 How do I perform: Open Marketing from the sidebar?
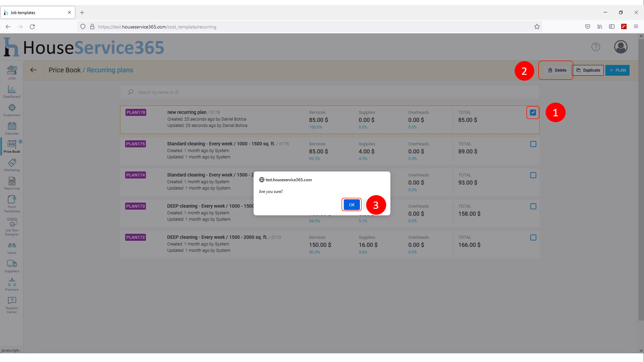click(x=12, y=165)
